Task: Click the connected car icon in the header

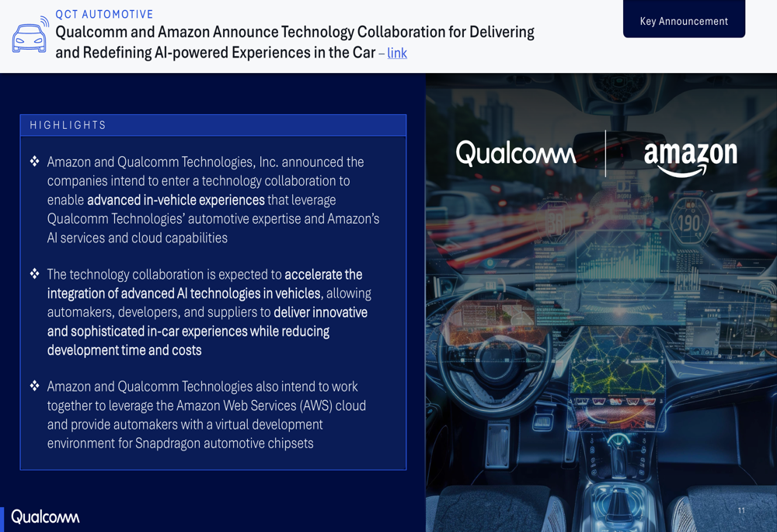Action: (x=30, y=35)
